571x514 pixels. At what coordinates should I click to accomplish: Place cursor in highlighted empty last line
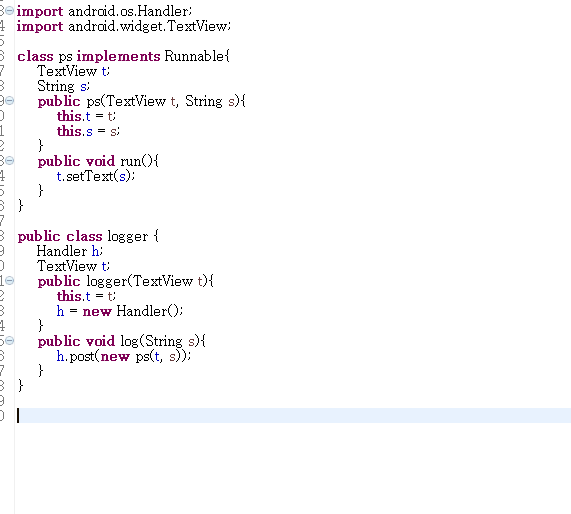[294, 416]
